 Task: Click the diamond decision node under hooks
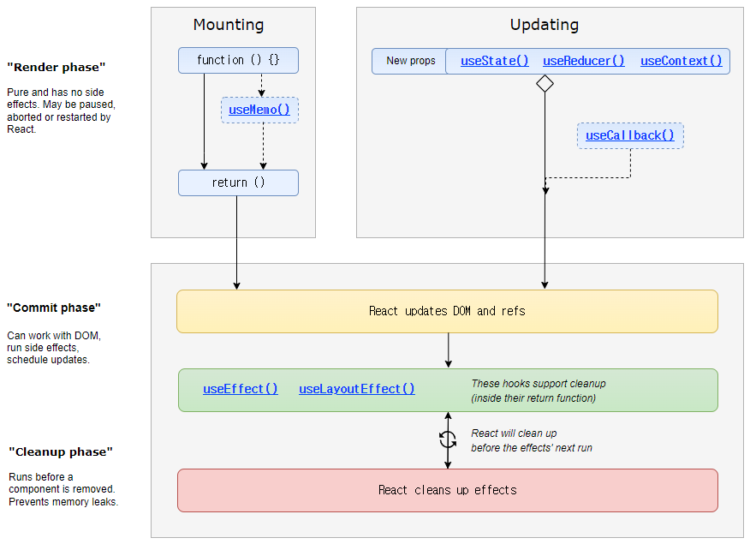pyautogui.click(x=545, y=83)
